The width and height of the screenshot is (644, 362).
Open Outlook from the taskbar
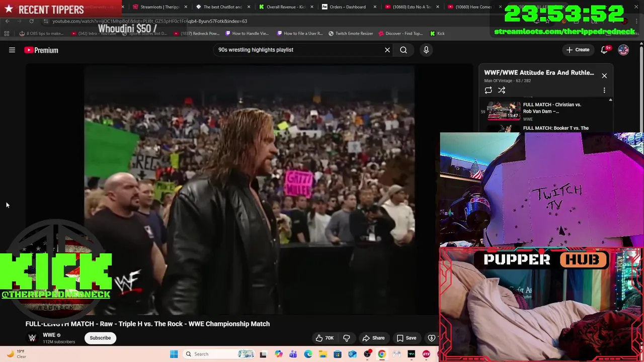pyautogui.click(x=352, y=354)
